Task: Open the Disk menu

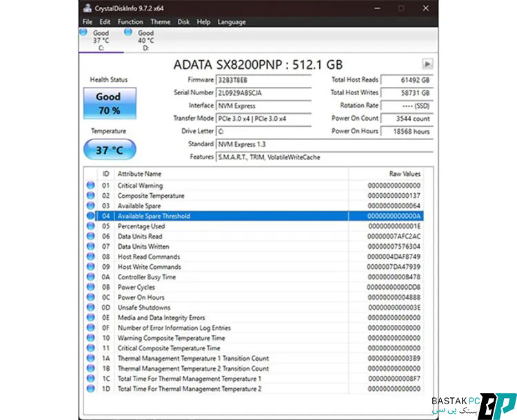Action: [183, 22]
